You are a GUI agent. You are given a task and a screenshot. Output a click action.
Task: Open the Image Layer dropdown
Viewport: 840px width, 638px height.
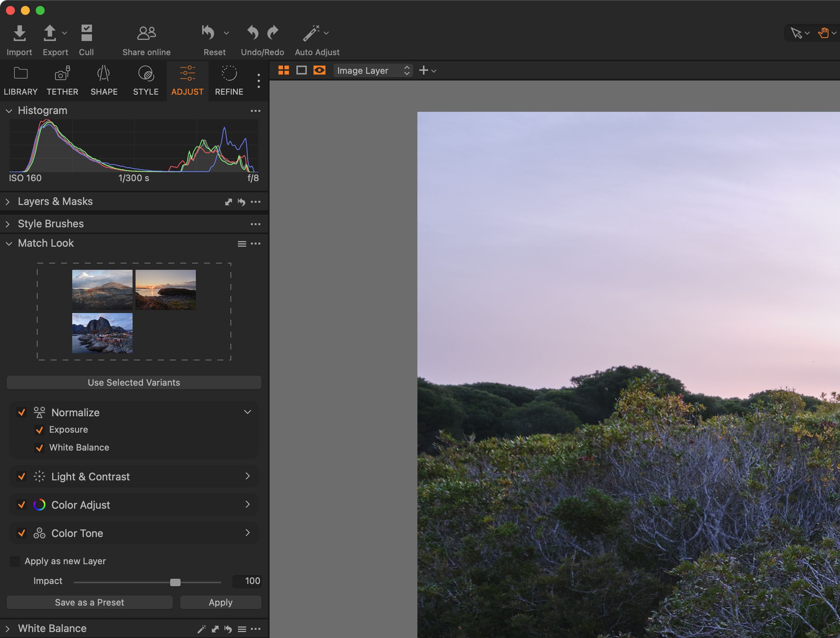pos(372,70)
